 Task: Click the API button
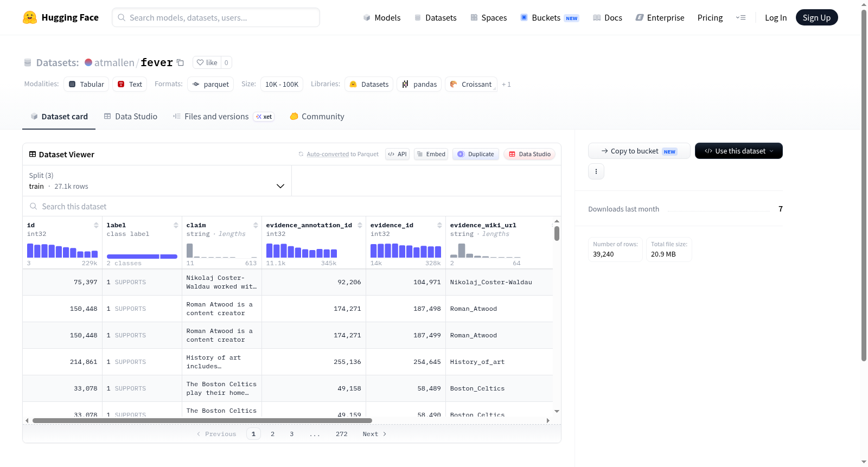397,154
